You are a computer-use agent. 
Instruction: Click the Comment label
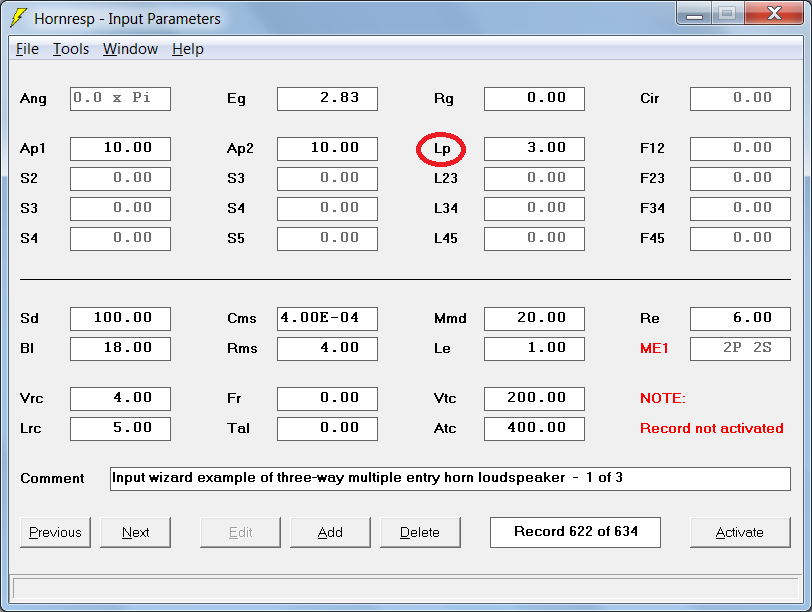[52, 478]
